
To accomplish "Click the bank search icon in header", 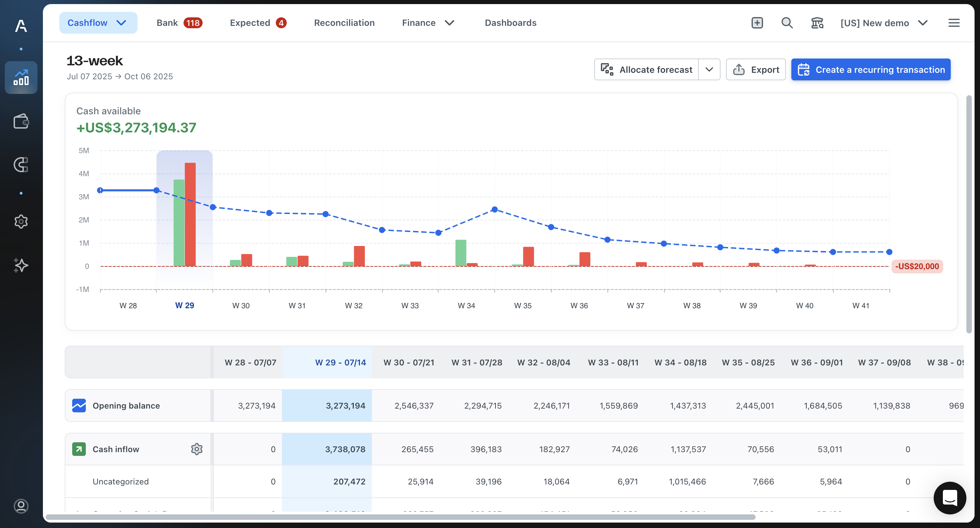I will click(x=817, y=23).
